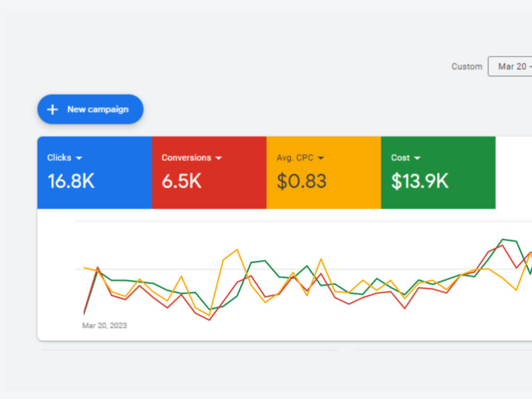Select the yellow Avg. CPC value $0.83
The width and height of the screenshot is (532, 399).
(302, 181)
